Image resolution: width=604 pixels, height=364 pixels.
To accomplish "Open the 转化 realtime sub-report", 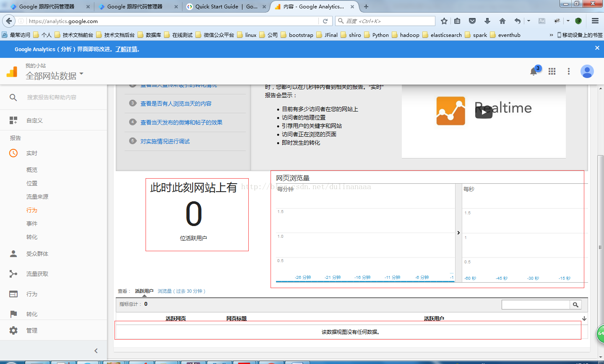I will pyautogui.click(x=32, y=237).
